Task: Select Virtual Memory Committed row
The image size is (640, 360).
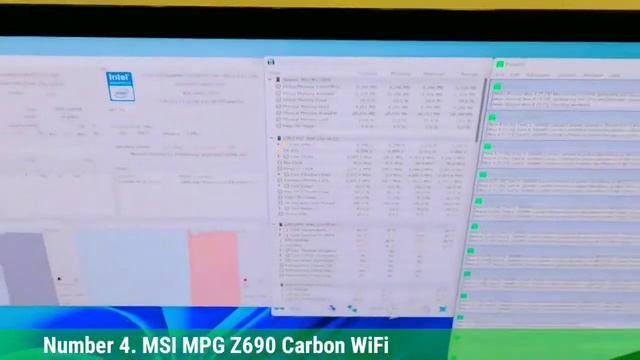Action: click(376, 87)
